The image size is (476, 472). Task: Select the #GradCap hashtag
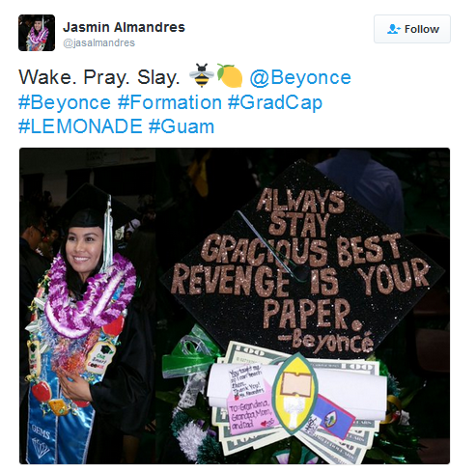[275, 102]
